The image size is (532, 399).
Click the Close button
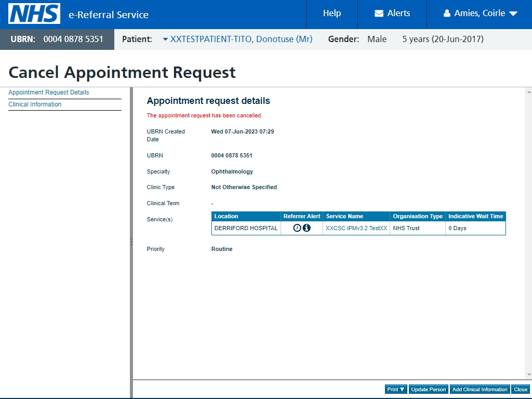[x=521, y=390]
